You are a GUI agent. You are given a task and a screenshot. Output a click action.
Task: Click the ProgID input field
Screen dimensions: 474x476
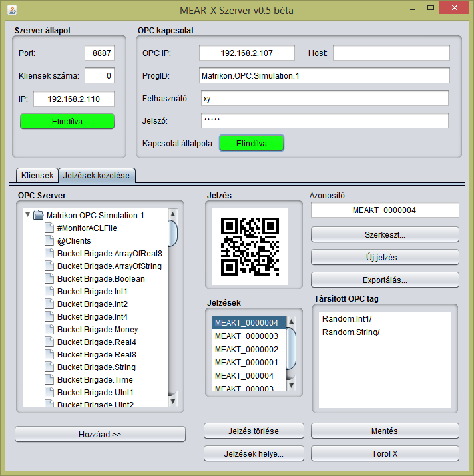[324, 75]
